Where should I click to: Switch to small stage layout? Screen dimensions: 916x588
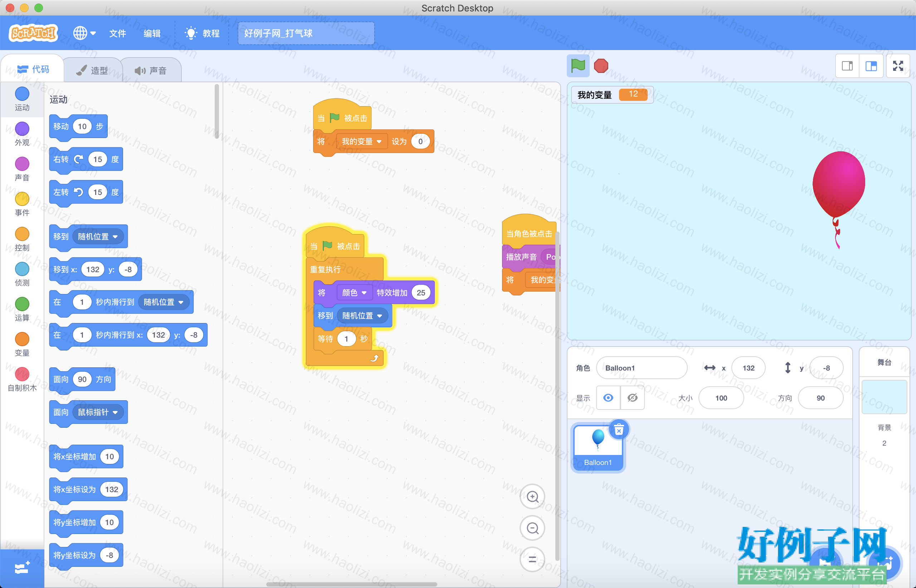(x=847, y=66)
